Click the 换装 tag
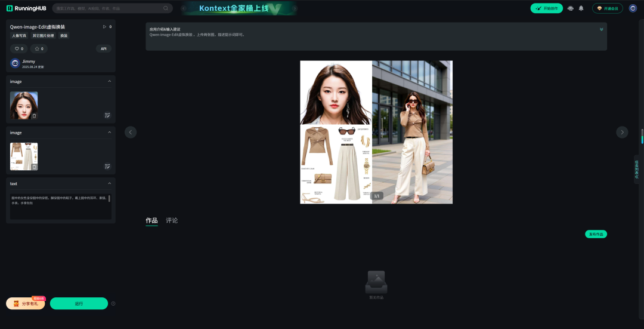Image resolution: width=644 pixels, height=329 pixels. pyautogui.click(x=64, y=36)
